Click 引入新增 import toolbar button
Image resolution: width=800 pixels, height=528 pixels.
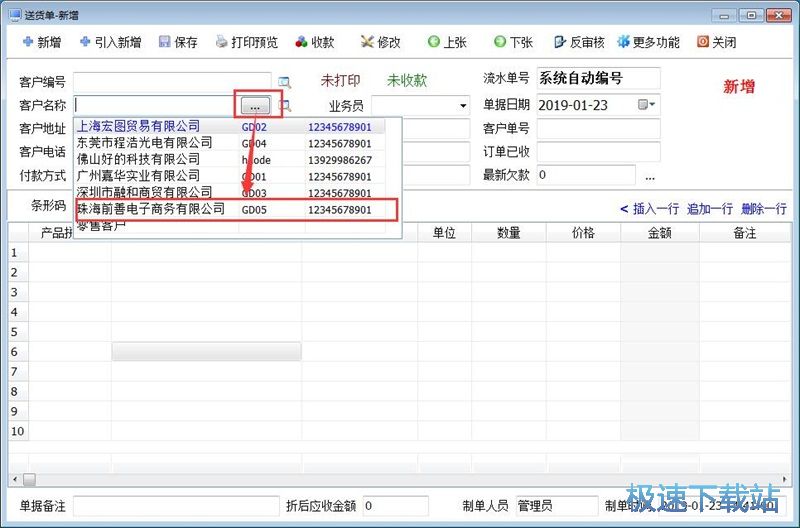coord(110,42)
